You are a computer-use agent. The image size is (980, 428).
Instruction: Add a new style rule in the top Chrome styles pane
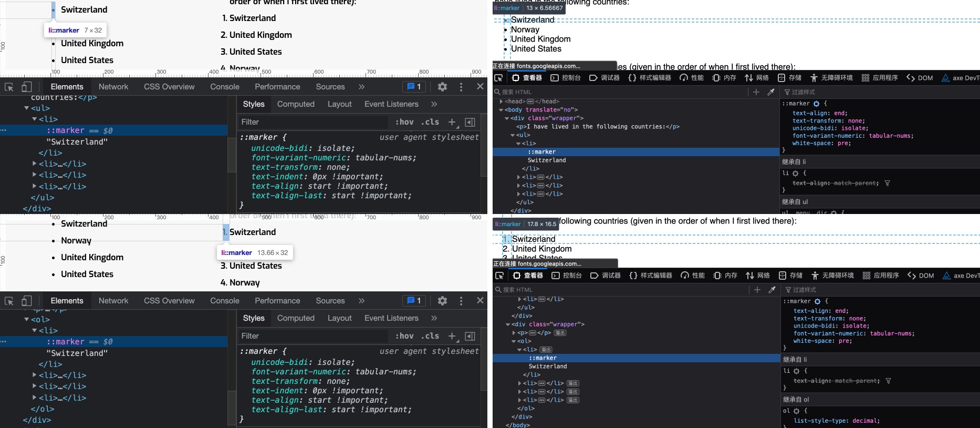(x=452, y=122)
